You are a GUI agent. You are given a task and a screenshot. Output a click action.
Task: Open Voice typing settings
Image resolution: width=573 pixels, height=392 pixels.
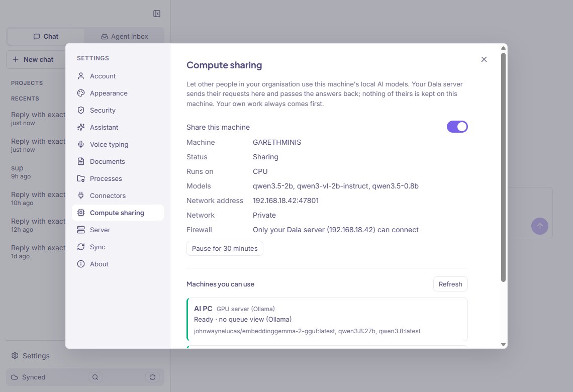pyautogui.click(x=118, y=144)
